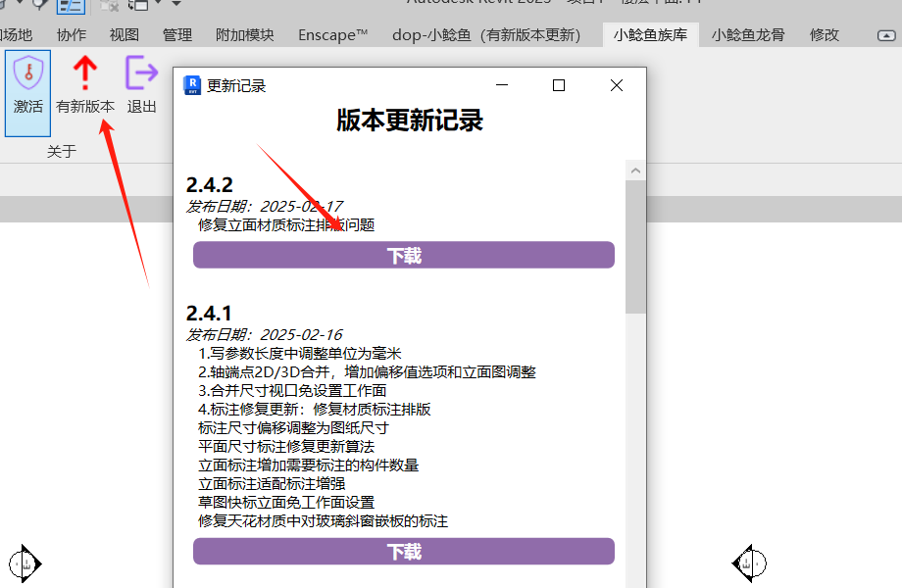Open the 修改 ribbon tab
This screenshot has width=902, height=588.
coord(825,35)
